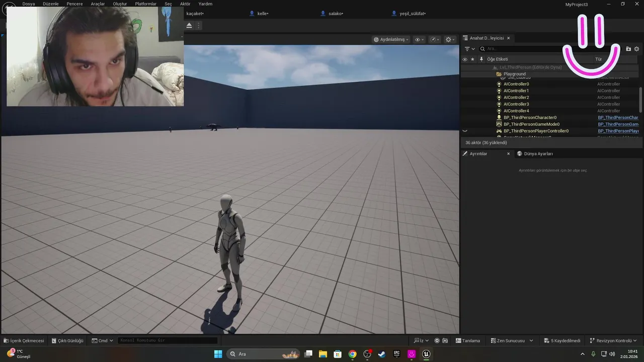Open İz trace dropdown in status bar
This screenshot has height=362, width=644.
(422, 340)
